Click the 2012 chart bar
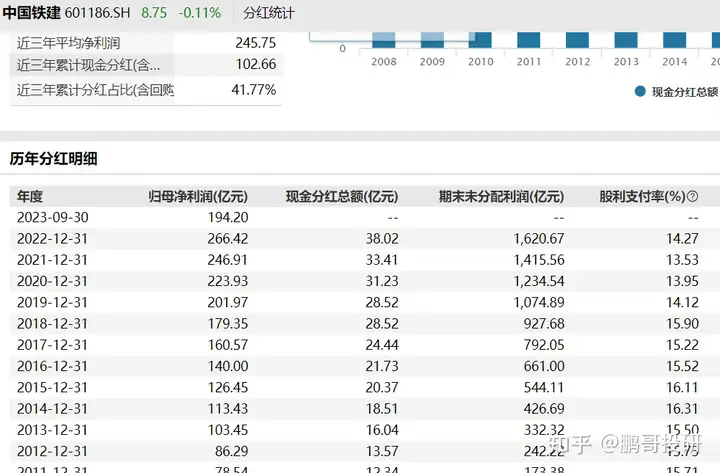 point(577,39)
